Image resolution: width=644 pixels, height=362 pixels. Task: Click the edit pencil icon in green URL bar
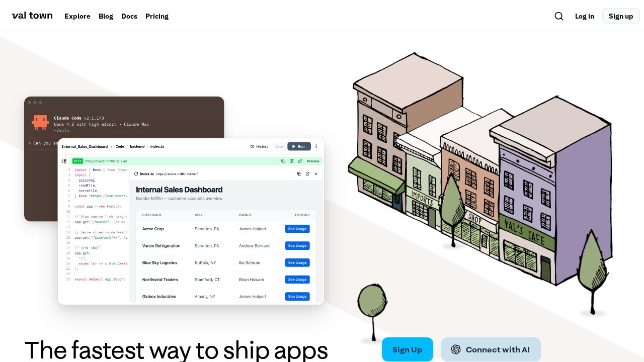point(291,161)
